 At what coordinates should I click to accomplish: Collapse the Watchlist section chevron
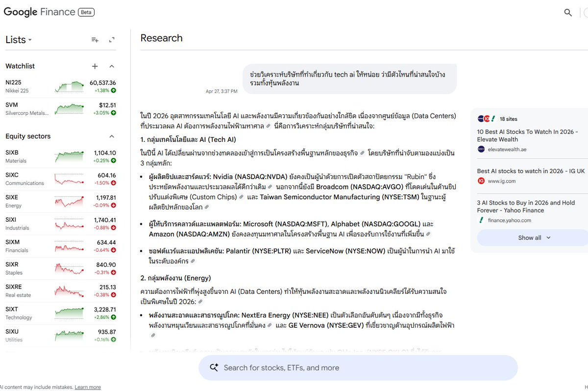coord(112,66)
